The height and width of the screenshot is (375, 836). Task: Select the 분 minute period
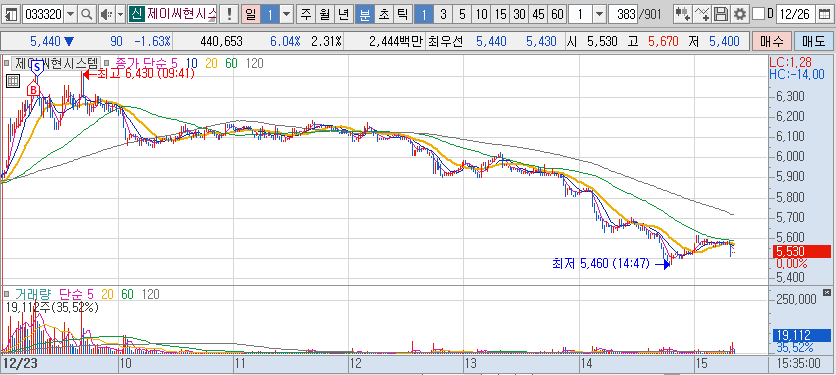(x=365, y=14)
